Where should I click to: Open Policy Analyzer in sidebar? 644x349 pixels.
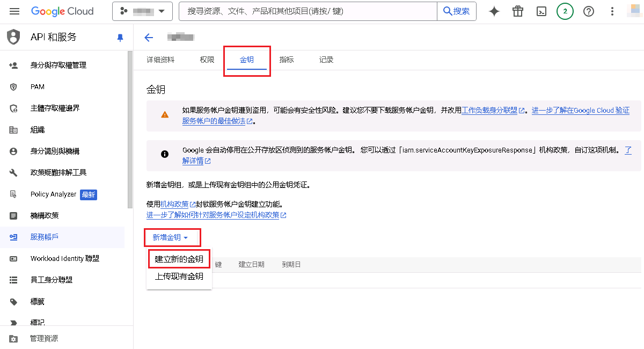pos(54,194)
